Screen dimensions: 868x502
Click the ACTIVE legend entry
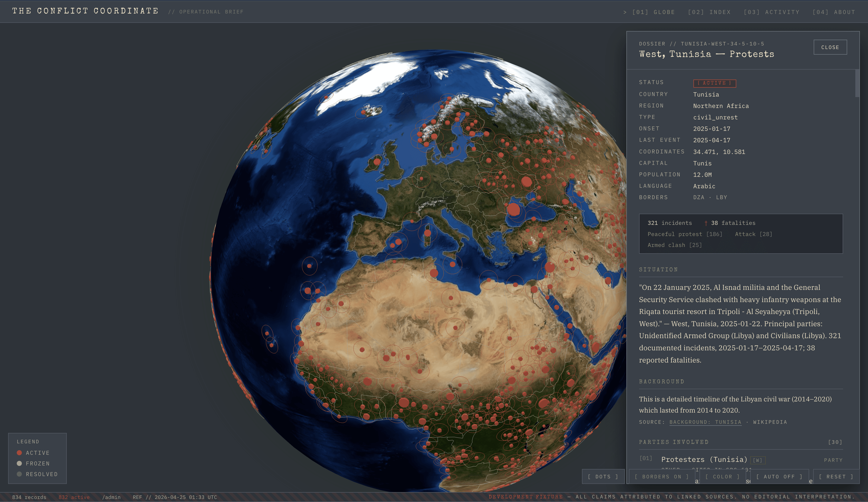pos(33,453)
